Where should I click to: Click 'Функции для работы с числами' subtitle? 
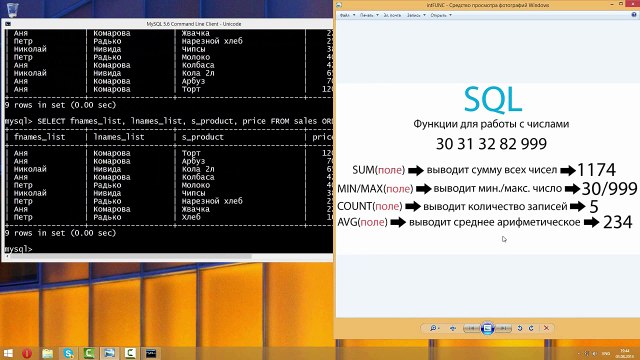point(491,124)
